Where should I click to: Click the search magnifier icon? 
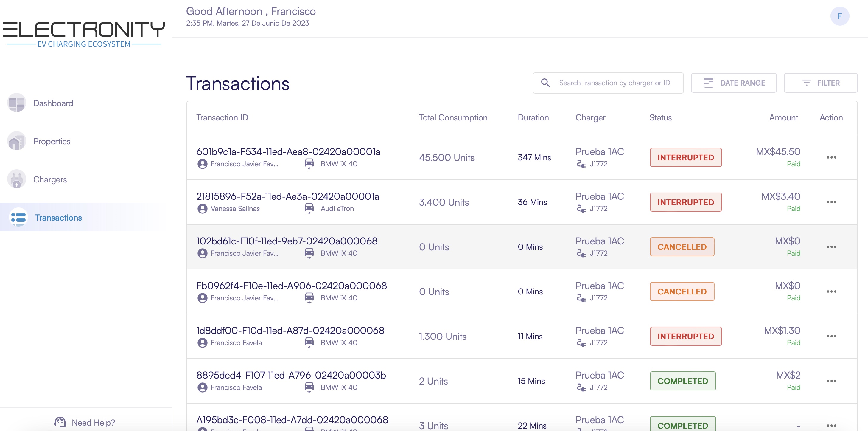point(545,83)
